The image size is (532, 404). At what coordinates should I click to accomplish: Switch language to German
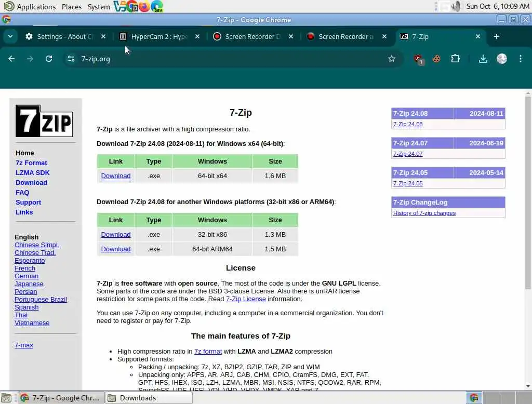[26, 276]
